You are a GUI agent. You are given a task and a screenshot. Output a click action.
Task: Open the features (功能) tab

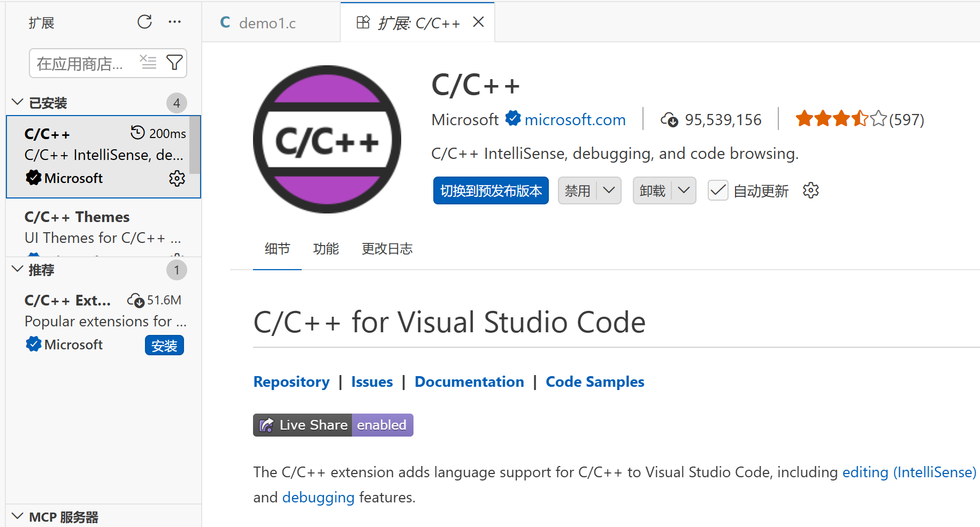[326, 249]
